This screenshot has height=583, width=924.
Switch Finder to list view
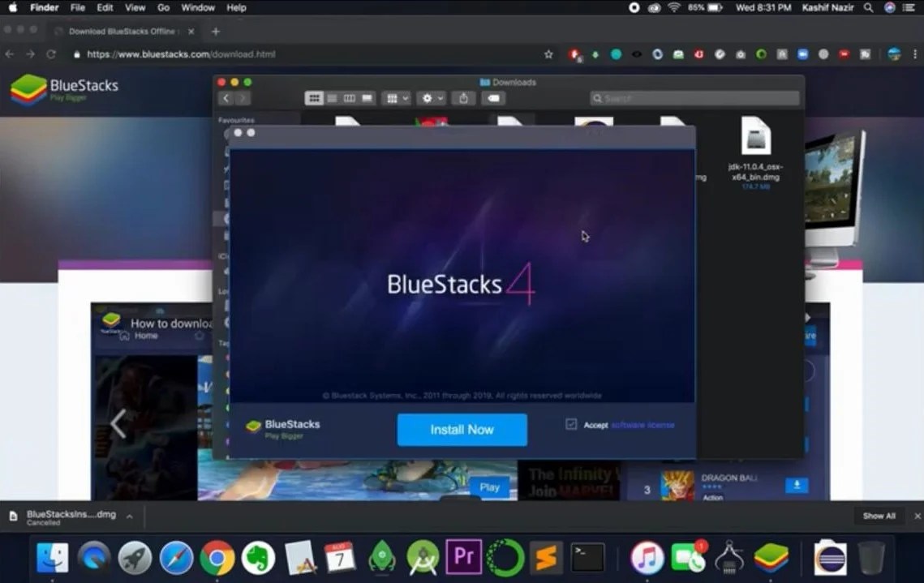click(x=332, y=98)
